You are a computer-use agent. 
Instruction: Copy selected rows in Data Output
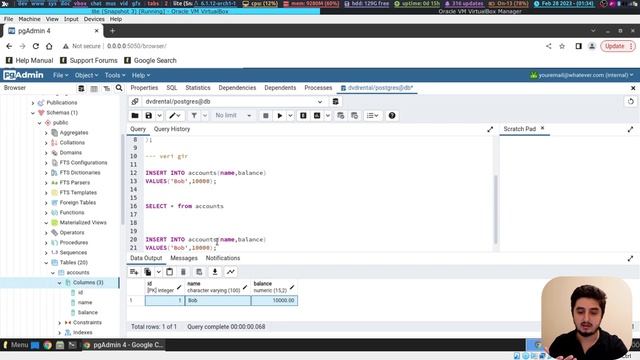[x=148, y=272]
